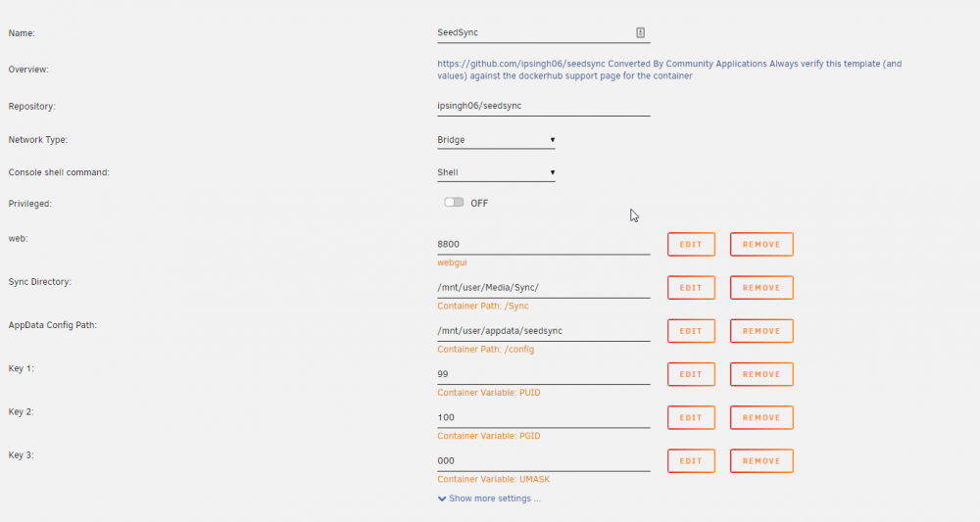Expand Show more settings

tap(489, 498)
